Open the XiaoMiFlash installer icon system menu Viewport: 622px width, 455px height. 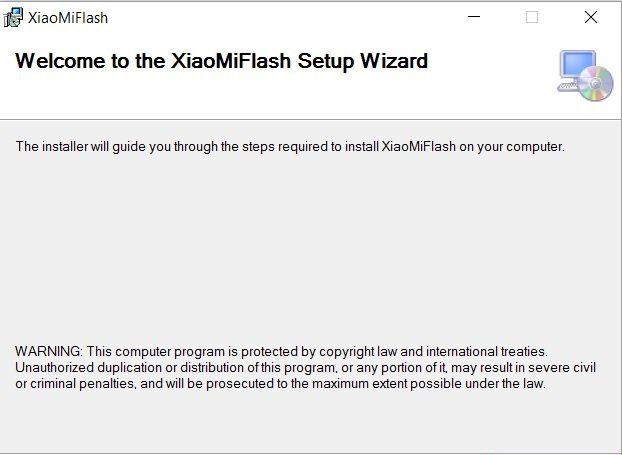point(13,17)
